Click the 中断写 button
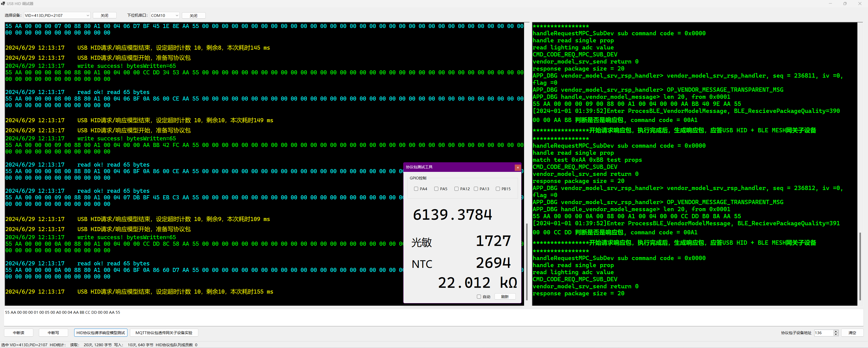 click(53, 333)
